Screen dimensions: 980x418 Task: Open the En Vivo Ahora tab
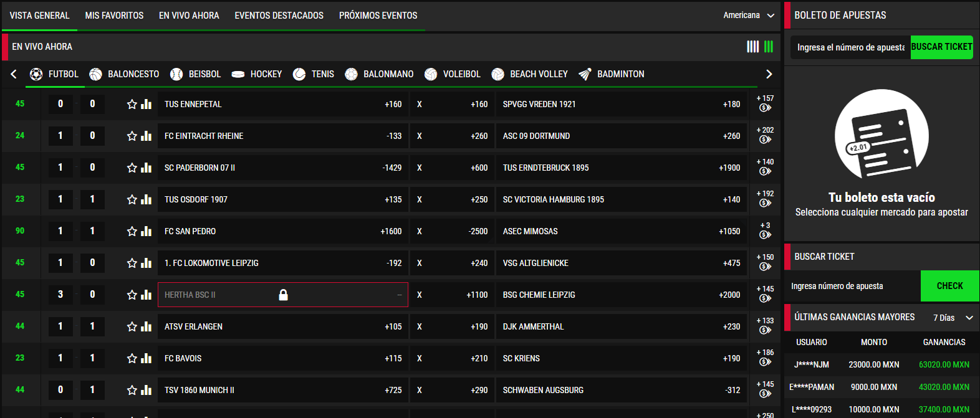point(189,16)
